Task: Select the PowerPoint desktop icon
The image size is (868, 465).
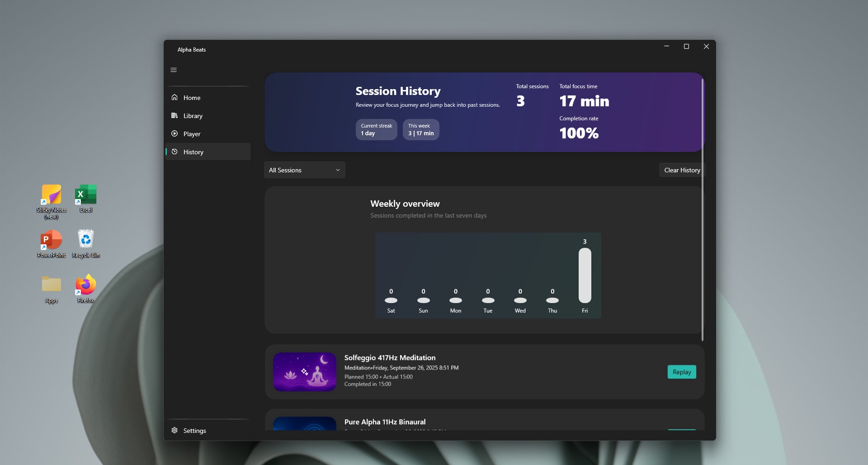Action: tap(52, 244)
